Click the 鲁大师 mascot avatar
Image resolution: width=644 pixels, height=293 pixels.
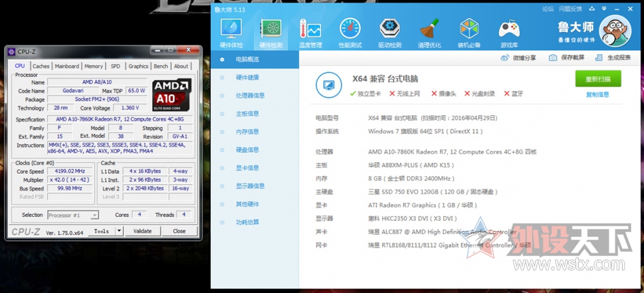tap(615, 31)
